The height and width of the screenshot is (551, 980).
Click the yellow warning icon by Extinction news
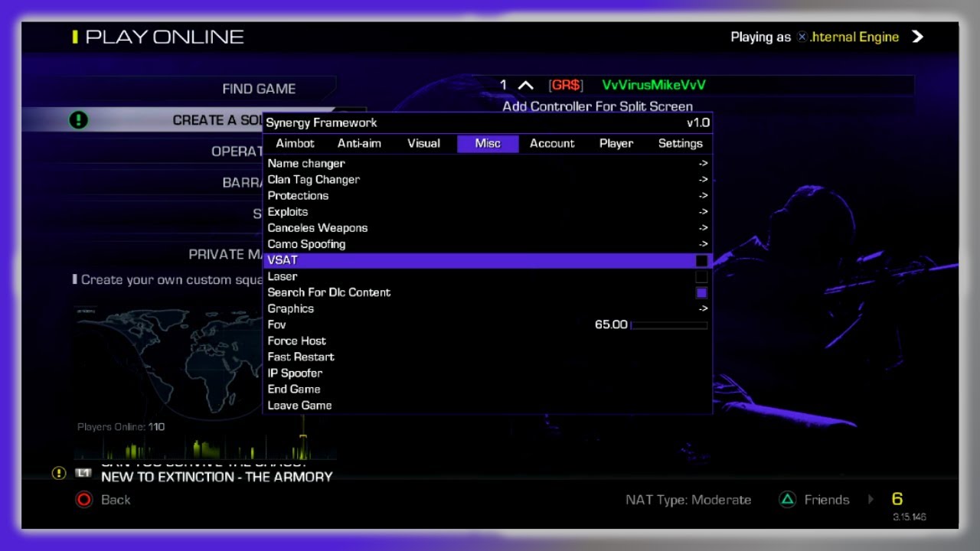tap(59, 473)
